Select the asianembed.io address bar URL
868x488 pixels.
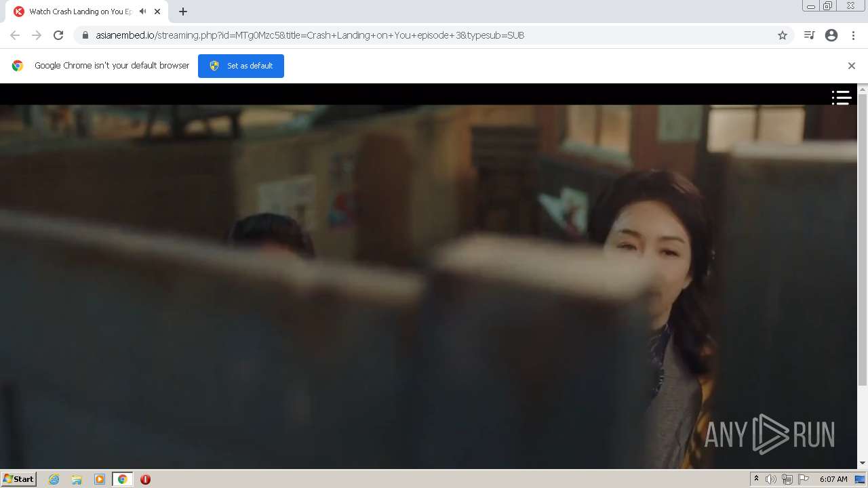click(310, 35)
